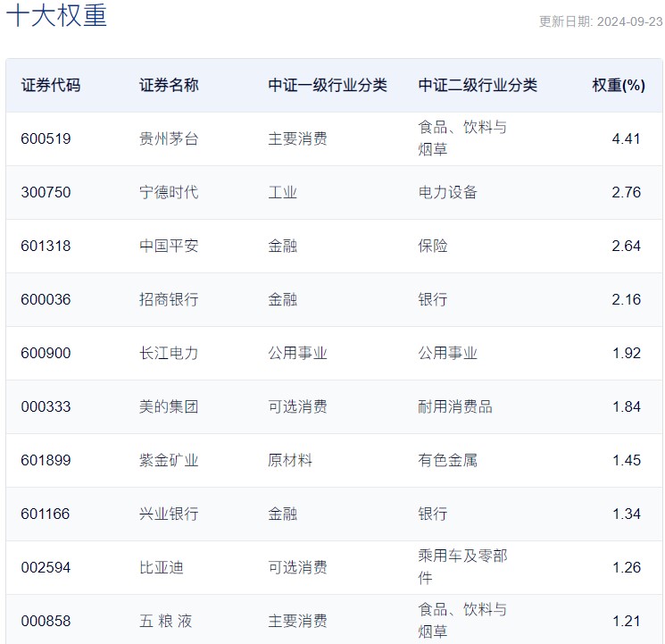Screen dimensions: 665x644
Task: Click the 电力设备 cell
Action: (x=448, y=192)
